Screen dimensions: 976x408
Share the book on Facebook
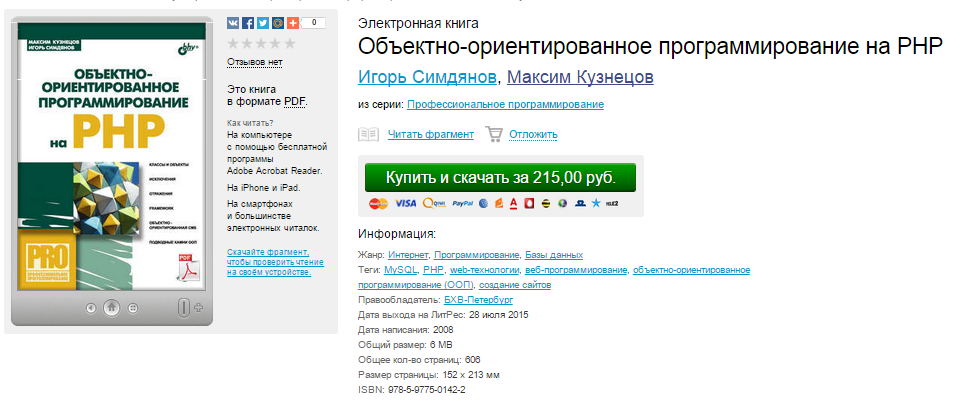[248, 23]
